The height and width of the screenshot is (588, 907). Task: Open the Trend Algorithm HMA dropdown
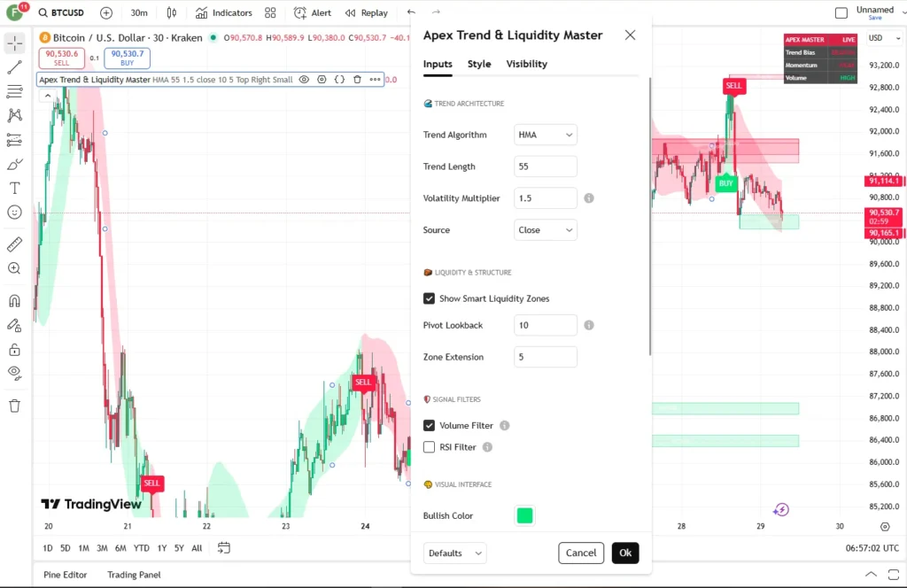coord(546,135)
